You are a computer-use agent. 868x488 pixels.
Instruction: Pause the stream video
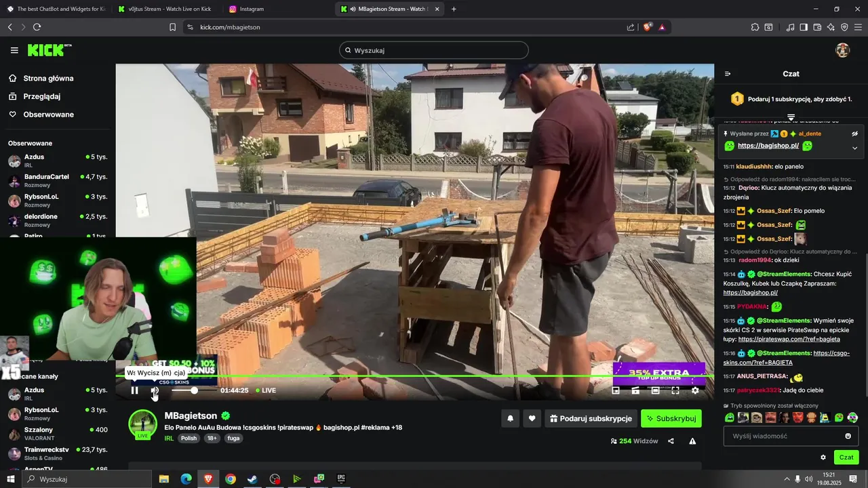[x=134, y=390]
